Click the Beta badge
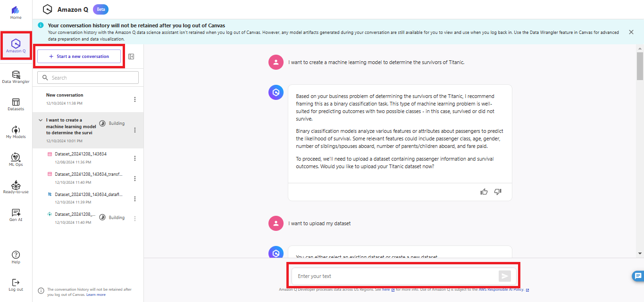Screen dimensions: 644x302 click(100, 9)
